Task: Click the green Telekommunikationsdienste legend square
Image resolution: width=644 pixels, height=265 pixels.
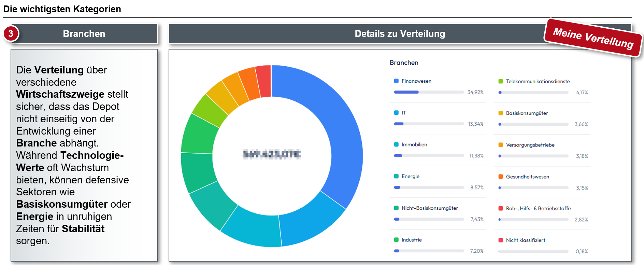Action: pyautogui.click(x=501, y=81)
